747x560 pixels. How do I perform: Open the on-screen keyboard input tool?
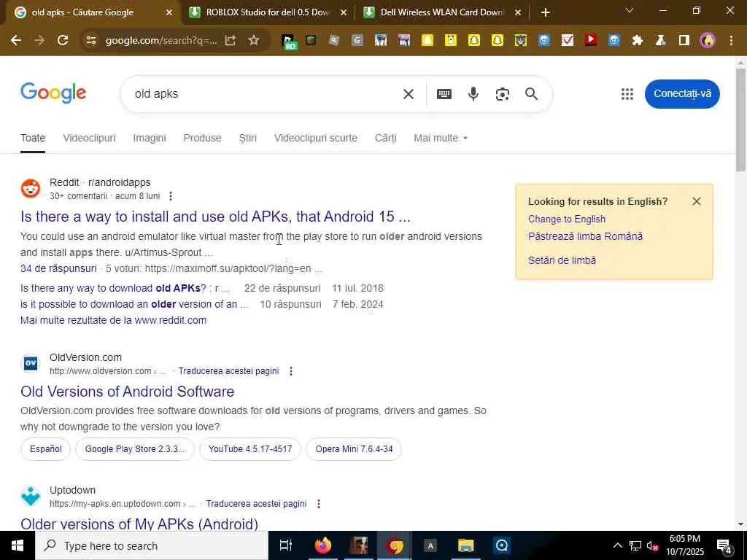(x=444, y=94)
